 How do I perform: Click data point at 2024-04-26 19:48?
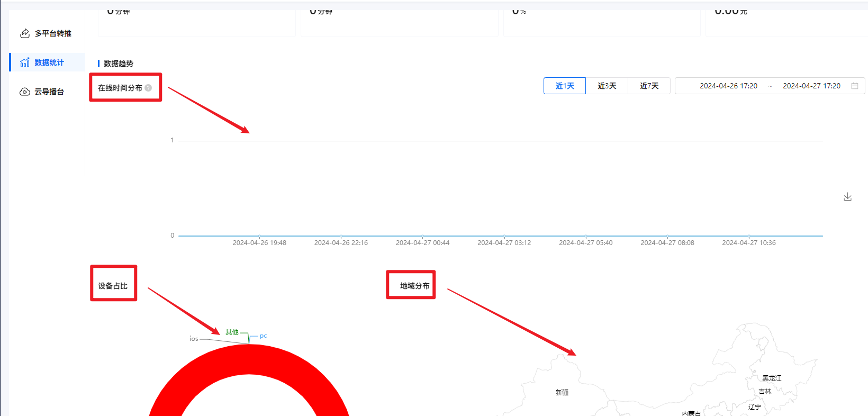(x=259, y=236)
